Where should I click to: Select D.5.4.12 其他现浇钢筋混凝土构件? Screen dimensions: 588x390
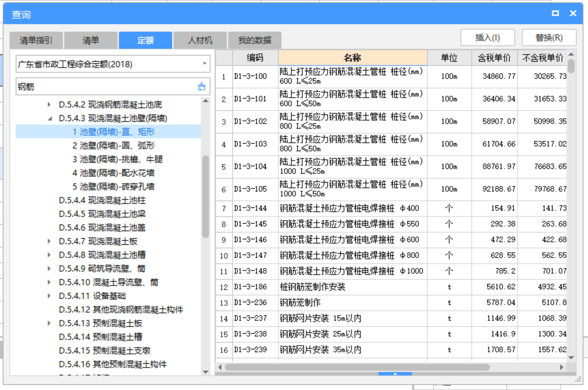pyautogui.click(x=121, y=310)
